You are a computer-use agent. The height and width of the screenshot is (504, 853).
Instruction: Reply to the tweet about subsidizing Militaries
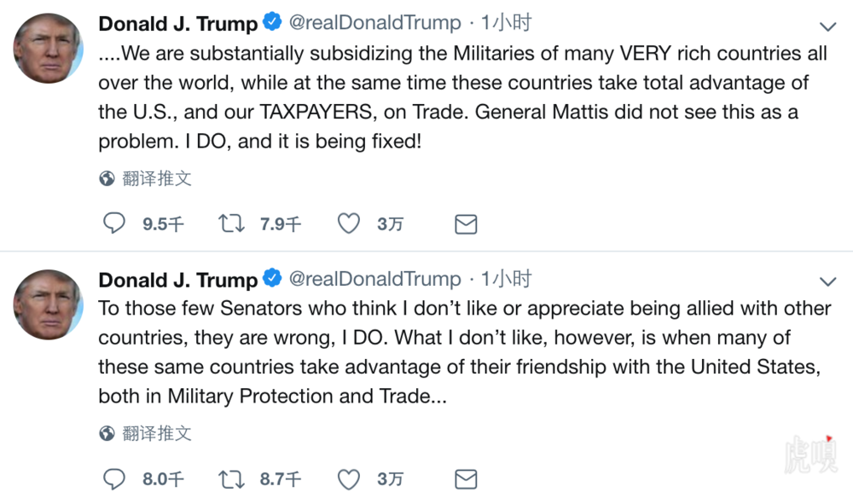click(x=114, y=224)
